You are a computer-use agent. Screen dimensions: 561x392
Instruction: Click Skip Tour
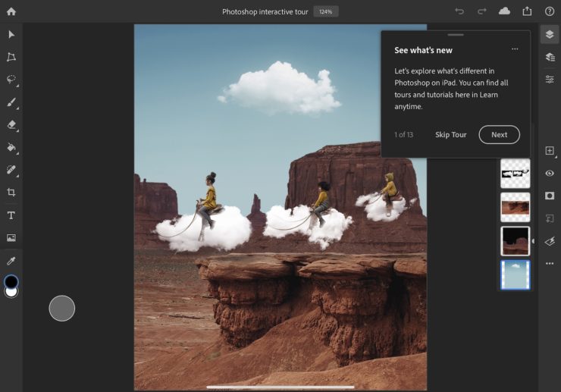tap(450, 135)
